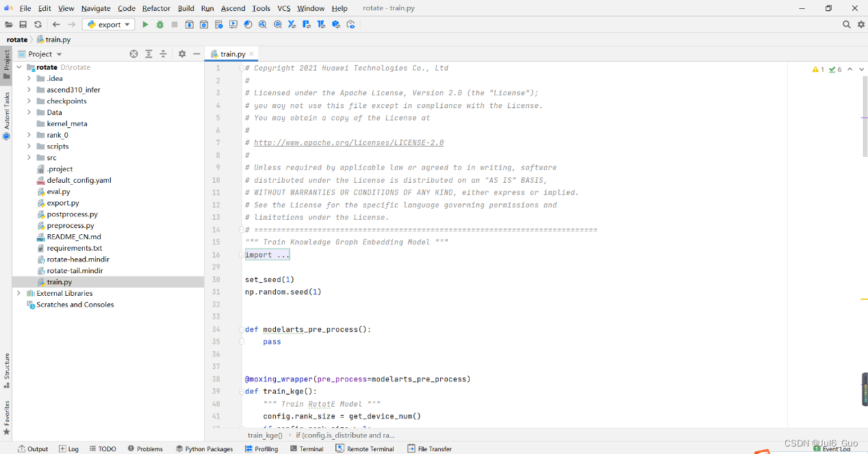Image resolution: width=868 pixels, height=454 pixels.
Task: Open the VCS menu
Action: pos(284,8)
